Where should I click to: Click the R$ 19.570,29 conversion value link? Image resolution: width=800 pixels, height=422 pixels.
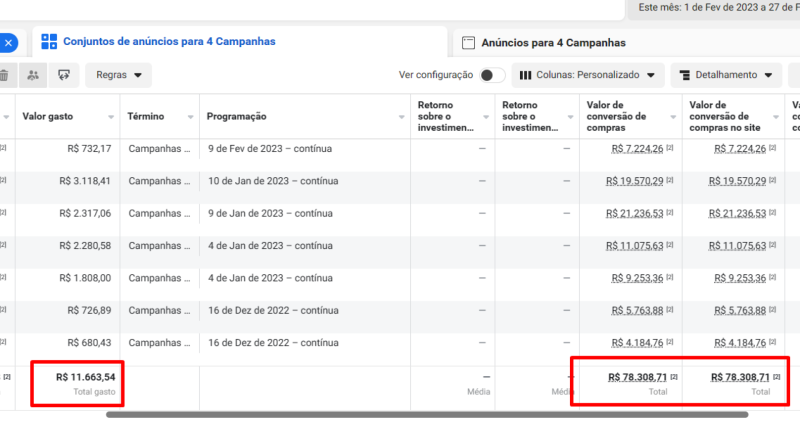pos(635,181)
